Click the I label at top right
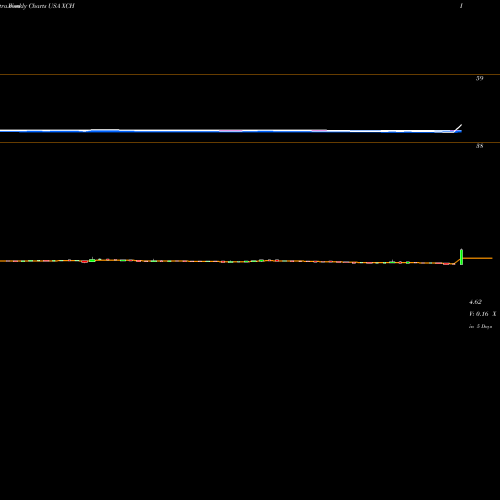Image resolution: width=500 pixels, height=500 pixels. click(x=461, y=6)
